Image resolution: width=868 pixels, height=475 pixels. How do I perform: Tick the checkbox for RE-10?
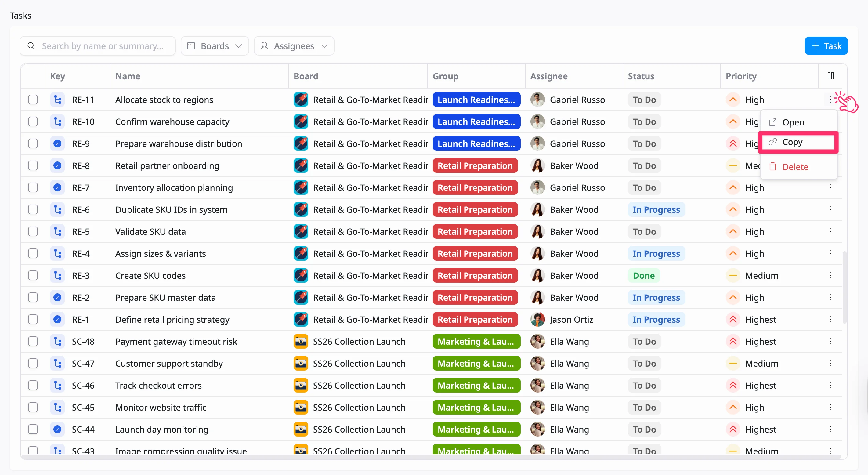point(33,122)
